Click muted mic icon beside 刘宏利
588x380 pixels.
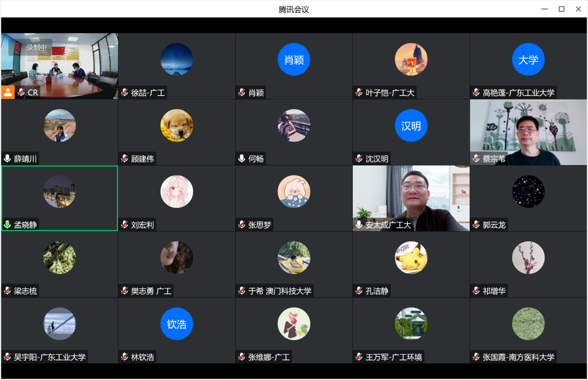(x=125, y=225)
